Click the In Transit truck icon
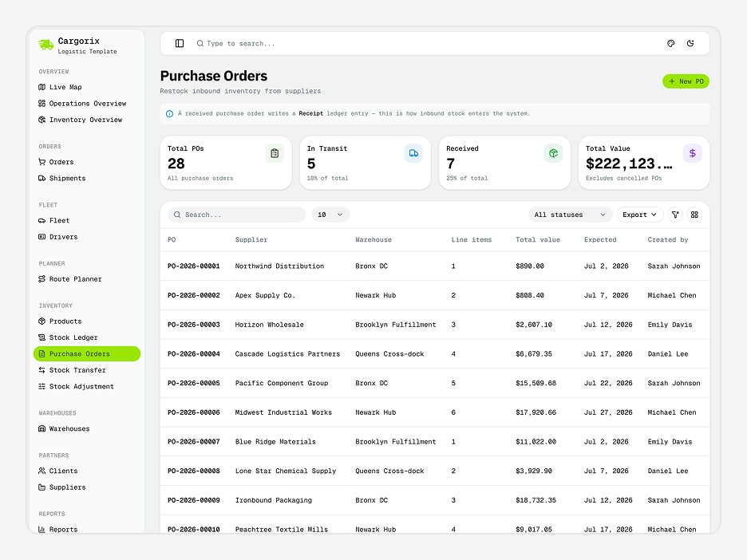The image size is (747, 560). point(413,153)
